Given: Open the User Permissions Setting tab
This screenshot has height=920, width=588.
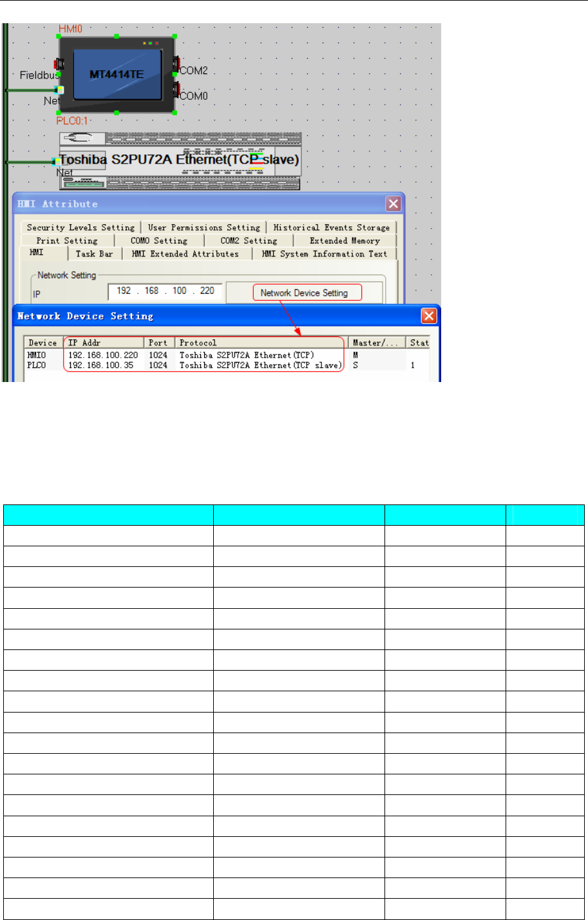Looking at the screenshot, I should click(x=204, y=227).
